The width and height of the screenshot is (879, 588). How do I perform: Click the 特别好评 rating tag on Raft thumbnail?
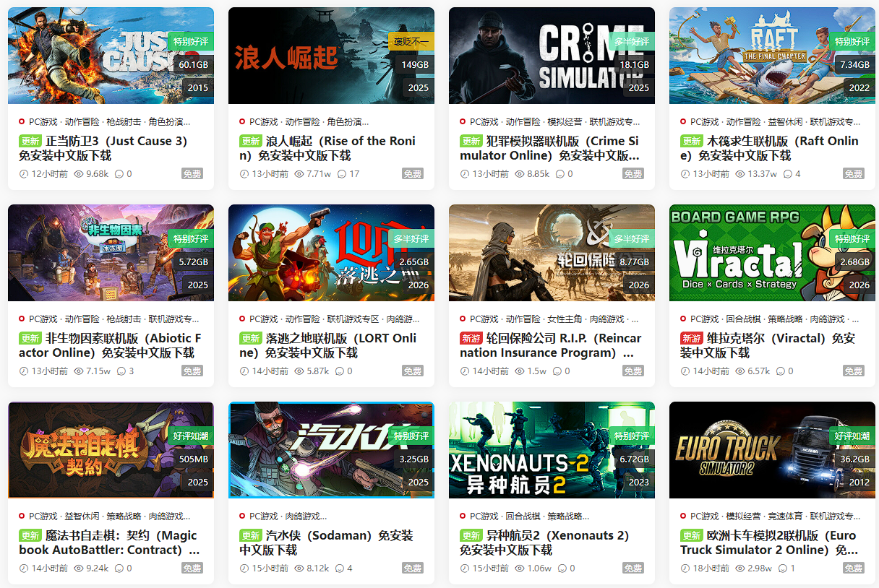[x=852, y=42]
